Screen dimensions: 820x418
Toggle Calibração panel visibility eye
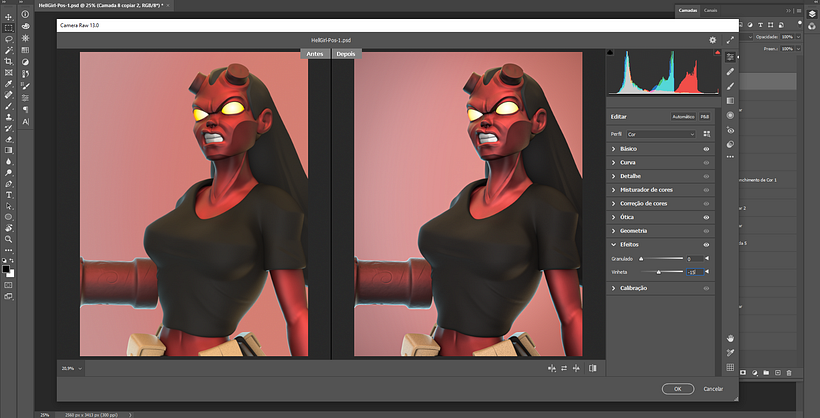(706, 288)
